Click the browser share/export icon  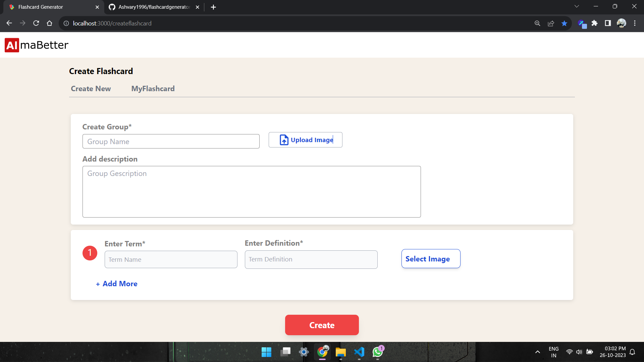551,23
